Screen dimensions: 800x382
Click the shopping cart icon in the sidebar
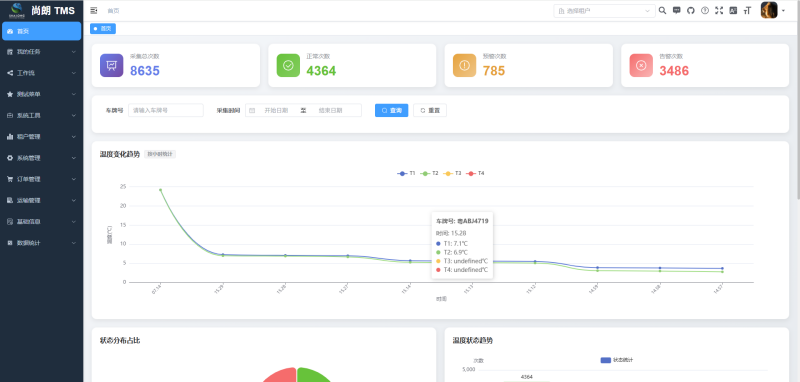point(10,179)
